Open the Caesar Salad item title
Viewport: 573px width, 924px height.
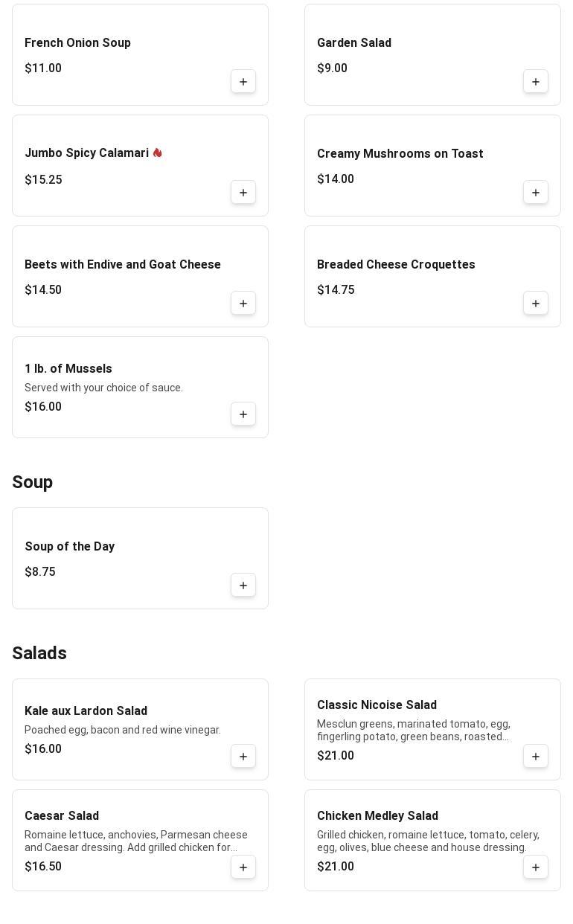click(62, 816)
